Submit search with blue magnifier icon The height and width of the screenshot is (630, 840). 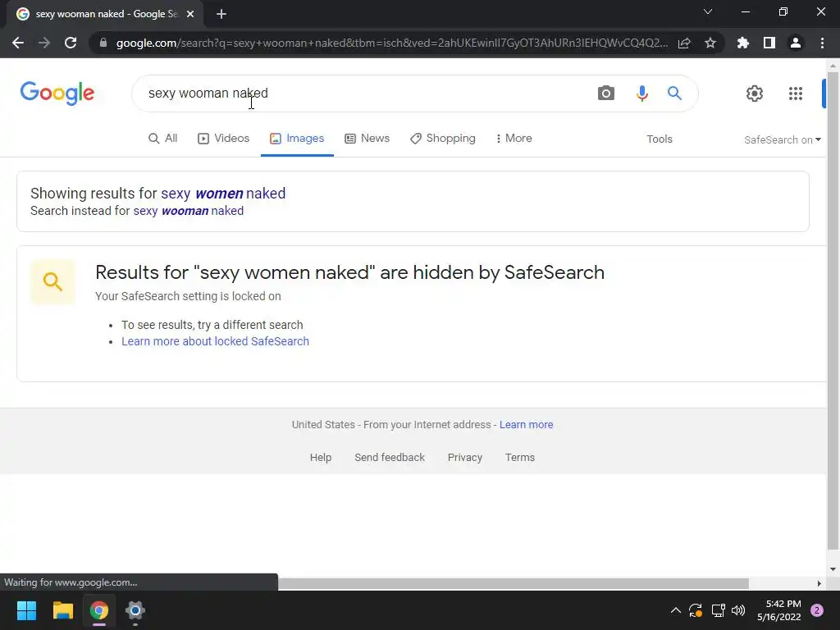click(674, 94)
